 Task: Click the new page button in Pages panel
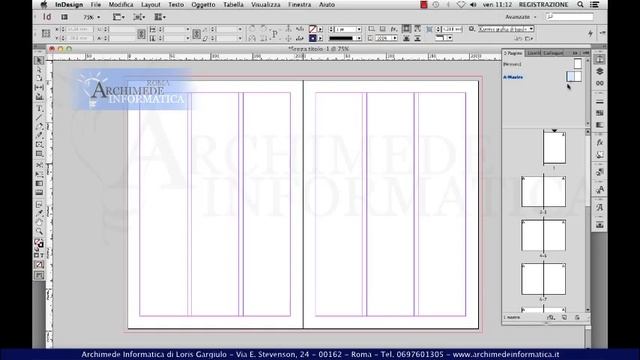point(564,317)
